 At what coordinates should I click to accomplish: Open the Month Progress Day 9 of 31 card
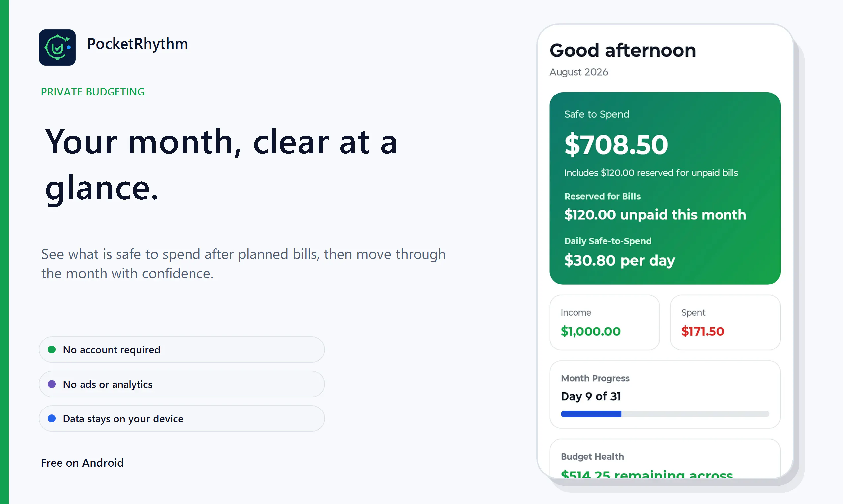[x=665, y=395]
